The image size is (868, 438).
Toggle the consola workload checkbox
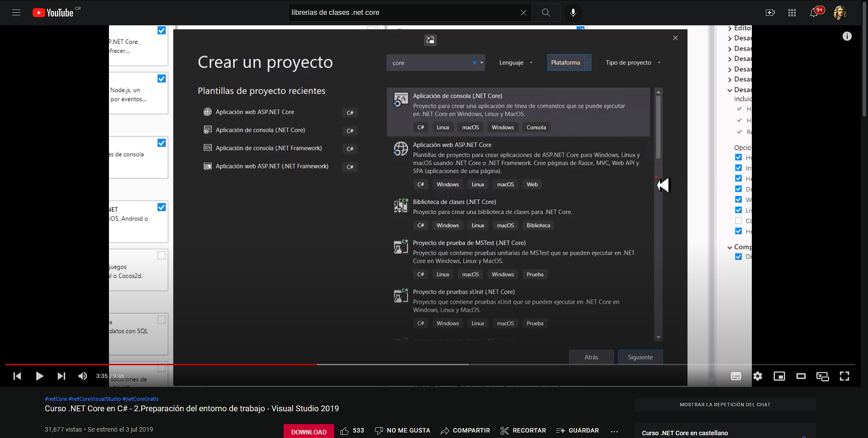[161, 143]
